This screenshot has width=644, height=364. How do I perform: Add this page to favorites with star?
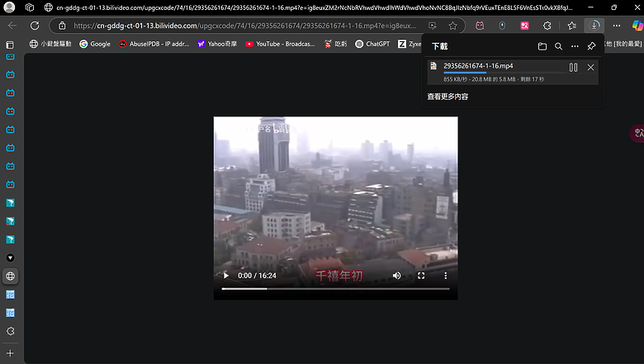452,26
